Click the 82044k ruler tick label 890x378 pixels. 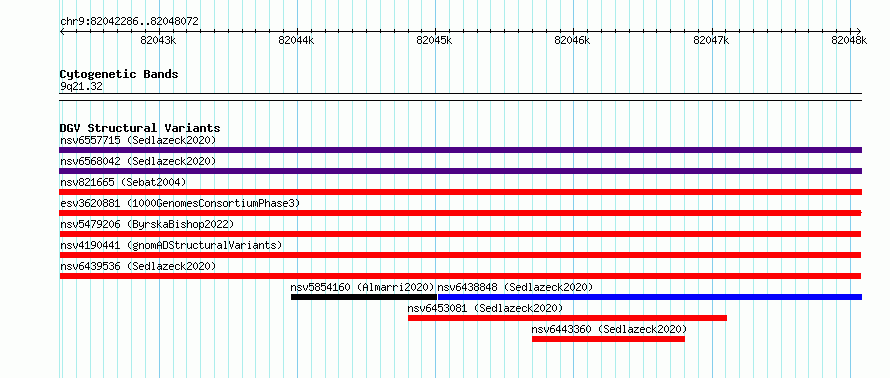point(296,40)
